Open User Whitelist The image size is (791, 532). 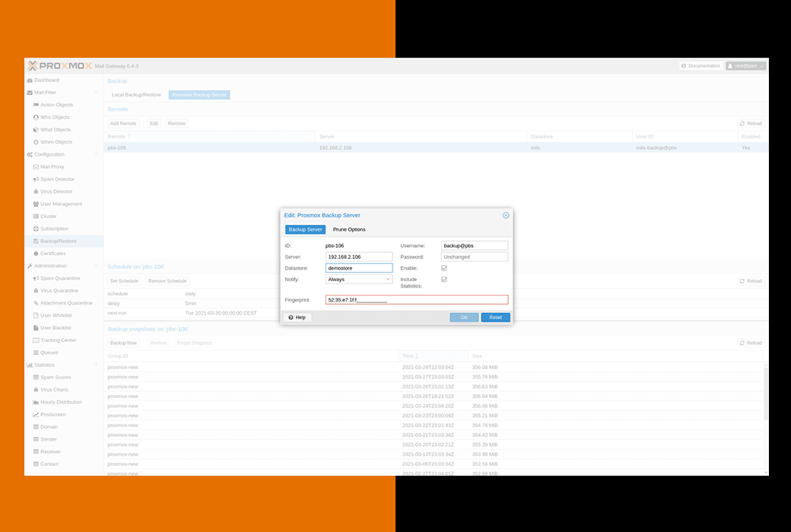pos(56,315)
